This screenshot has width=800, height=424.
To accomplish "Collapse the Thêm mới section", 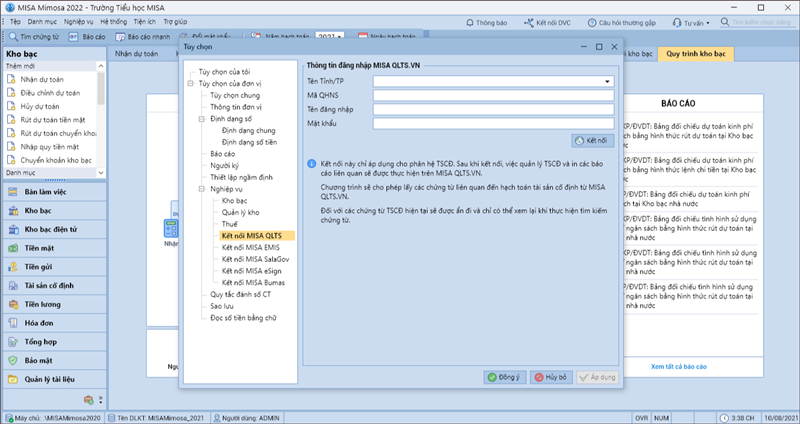I will 101,66.
